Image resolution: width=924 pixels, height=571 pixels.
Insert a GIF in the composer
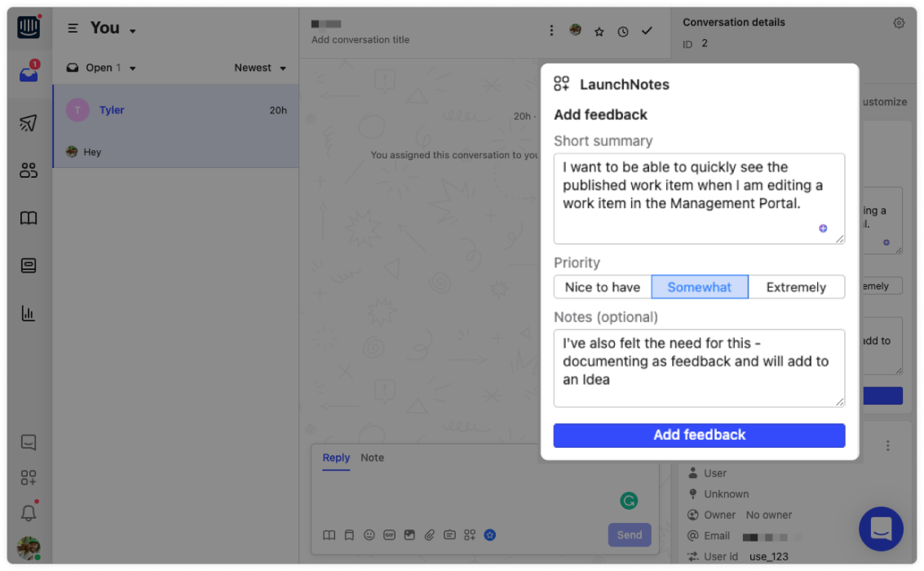(x=390, y=535)
